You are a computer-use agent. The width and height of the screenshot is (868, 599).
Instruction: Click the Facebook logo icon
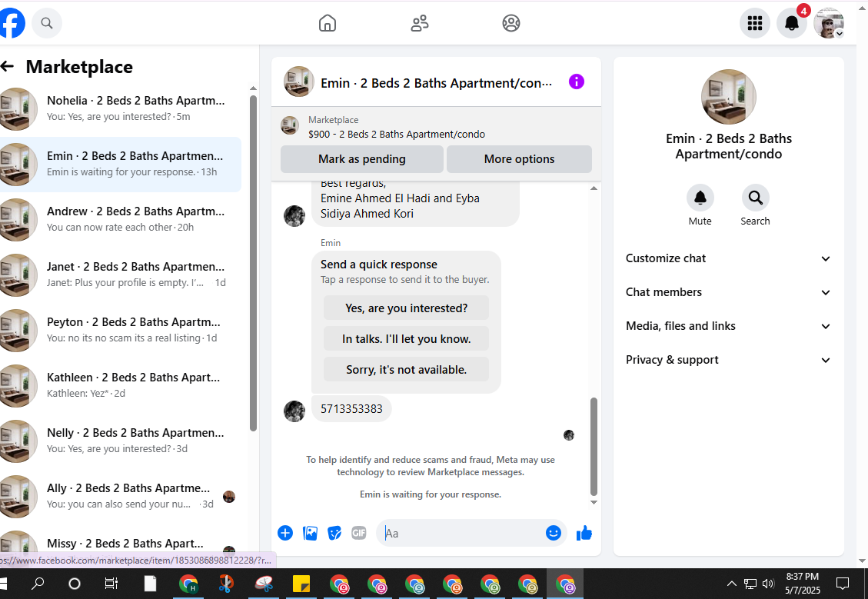[12, 23]
